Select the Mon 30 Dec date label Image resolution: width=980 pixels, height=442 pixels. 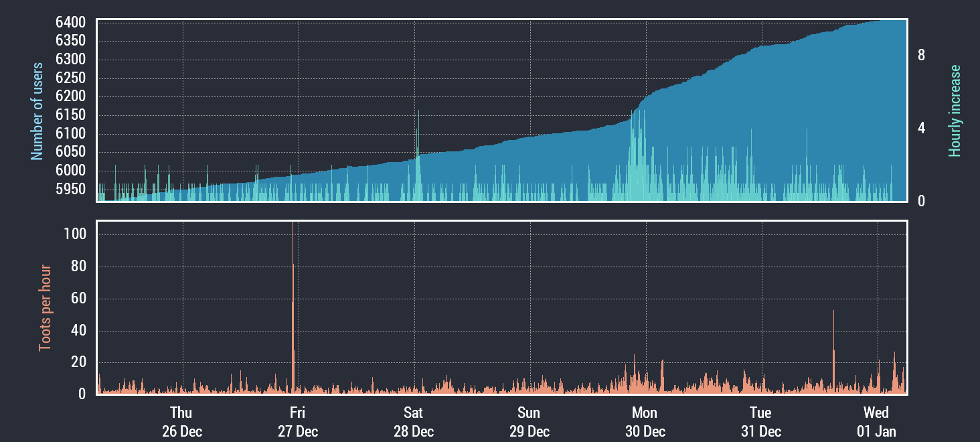click(x=645, y=422)
